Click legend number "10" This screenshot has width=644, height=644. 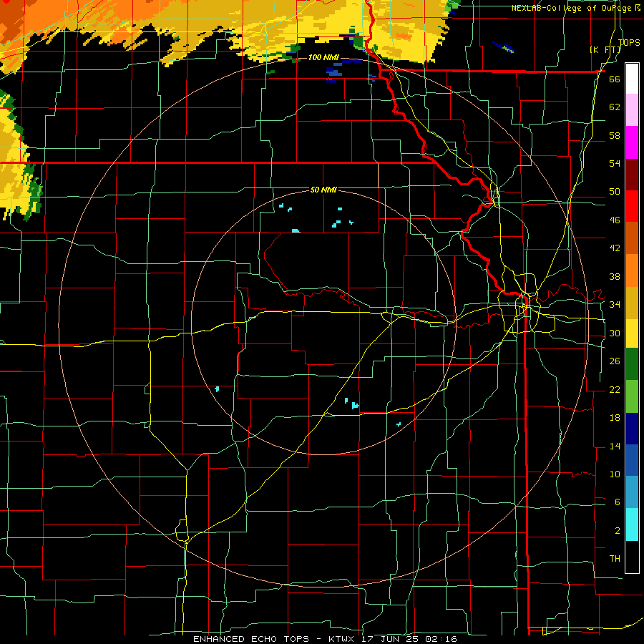coord(615,474)
